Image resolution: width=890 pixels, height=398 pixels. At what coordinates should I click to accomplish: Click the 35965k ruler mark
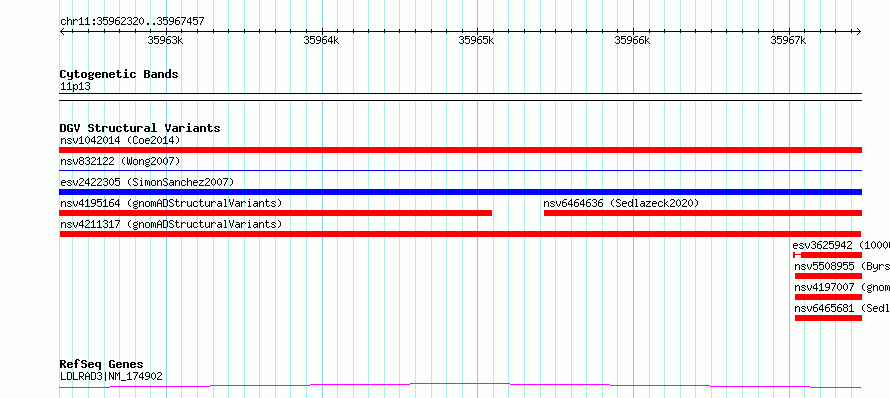coord(477,40)
